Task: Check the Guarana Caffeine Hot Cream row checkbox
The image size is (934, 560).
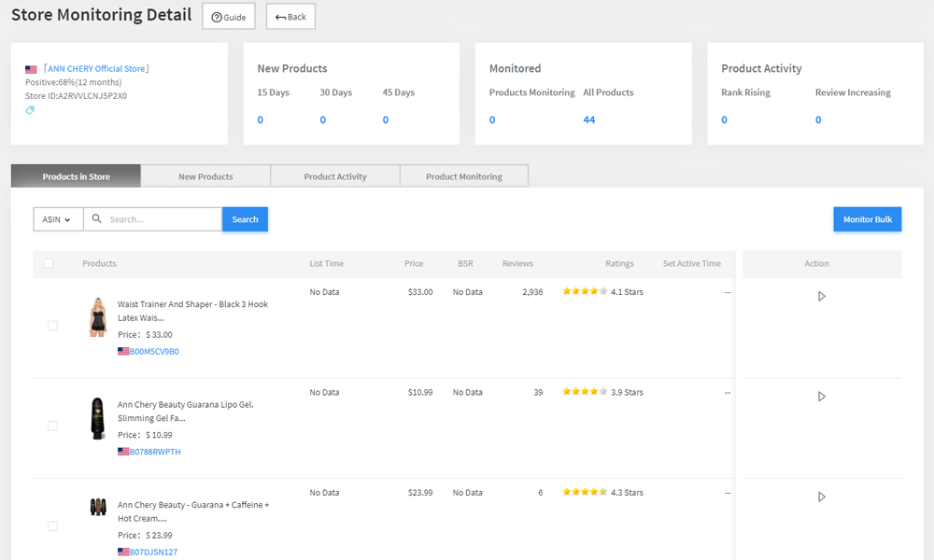Action: pyautogui.click(x=52, y=526)
